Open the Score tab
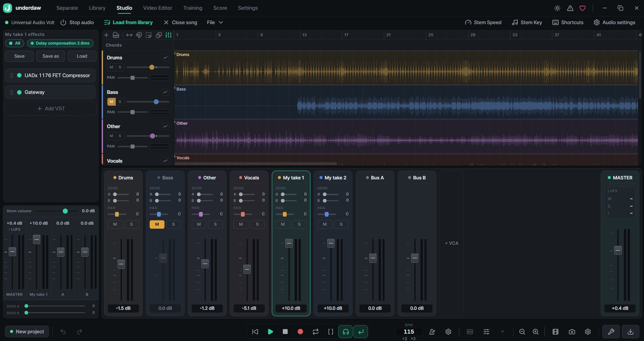The width and height of the screenshot is (644, 341). pyautogui.click(x=220, y=8)
